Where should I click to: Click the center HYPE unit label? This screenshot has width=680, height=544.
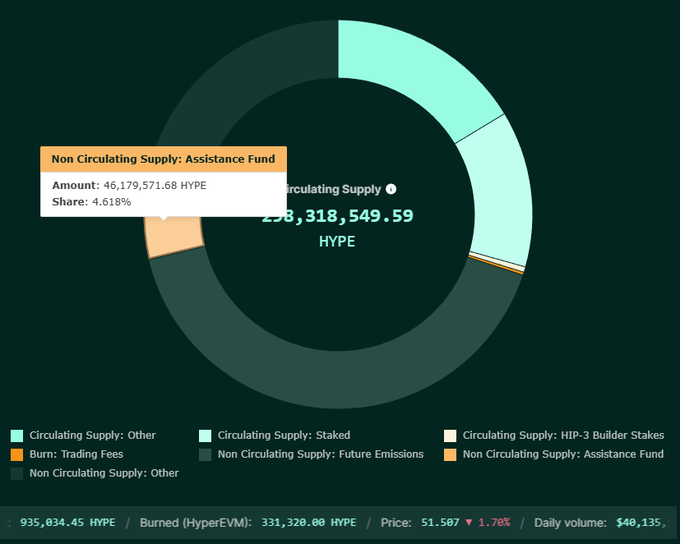tap(337, 242)
